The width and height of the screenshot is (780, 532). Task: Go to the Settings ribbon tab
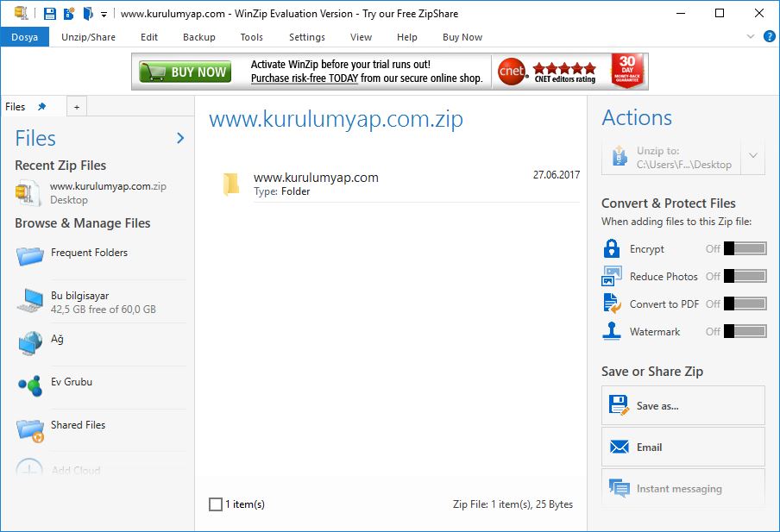[x=307, y=37]
